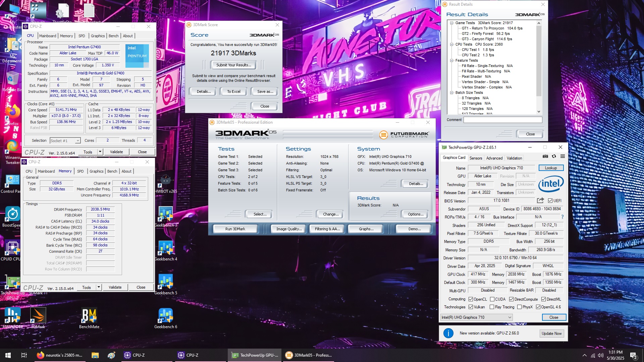
Task: Open the CPUID CPU-Z desktop icon
Action: point(12,251)
